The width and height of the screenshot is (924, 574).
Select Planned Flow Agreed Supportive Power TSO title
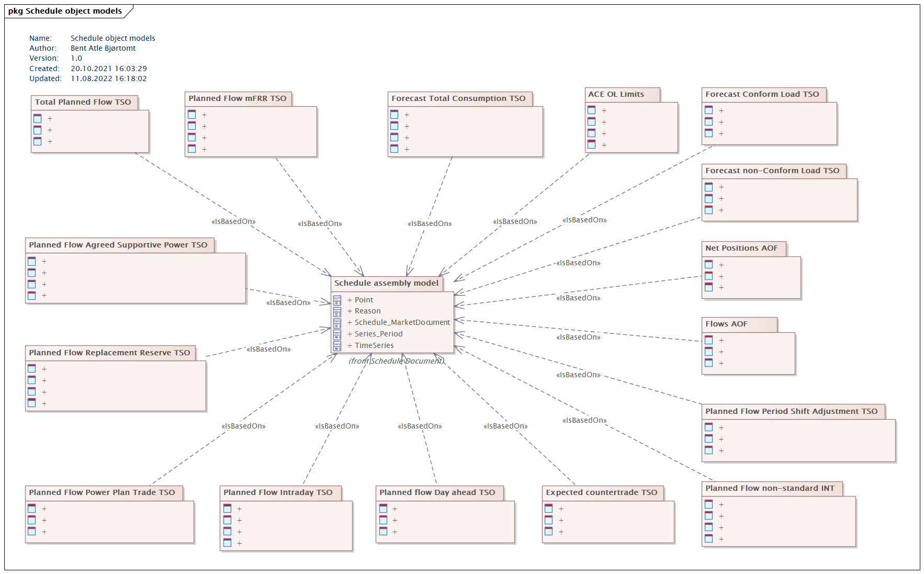pyautogui.click(x=118, y=245)
